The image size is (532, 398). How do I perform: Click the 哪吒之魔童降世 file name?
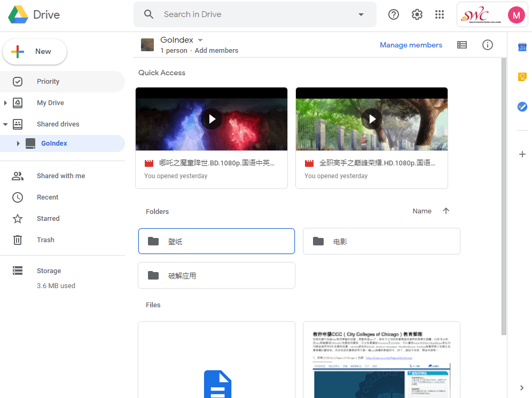pos(217,163)
